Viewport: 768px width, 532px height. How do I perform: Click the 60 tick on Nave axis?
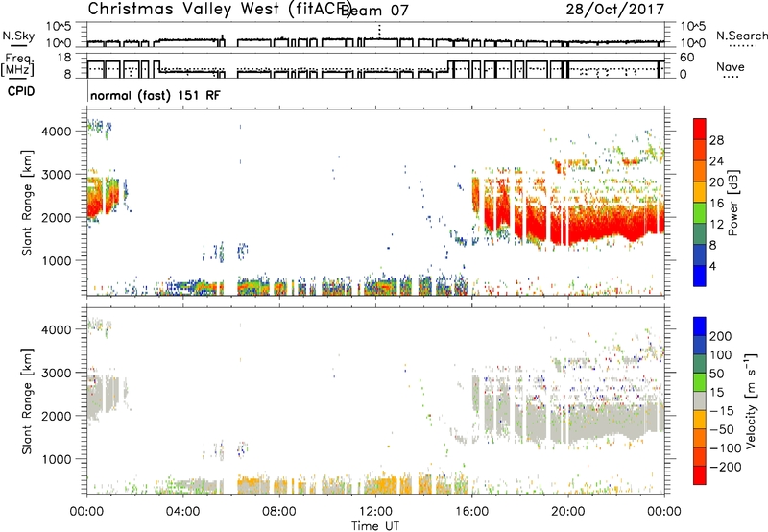point(687,58)
